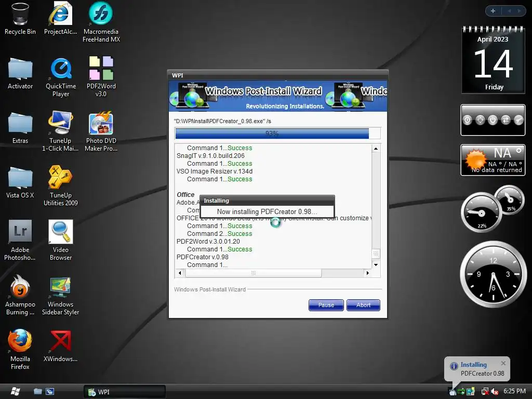Screen dimensions: 532x399
Task: Click the last round button in sidebar control gadget
Action: tap(518, 120)
